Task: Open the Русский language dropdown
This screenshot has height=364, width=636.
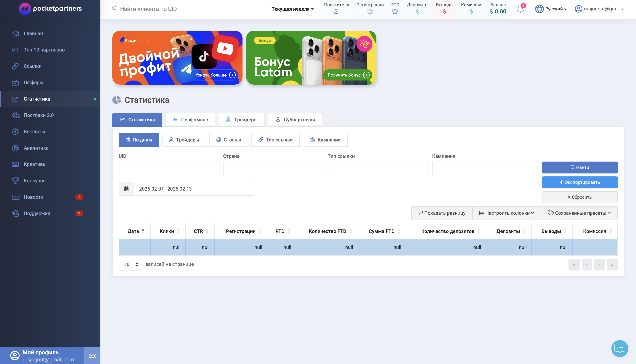Action: [x=551, y=9]
